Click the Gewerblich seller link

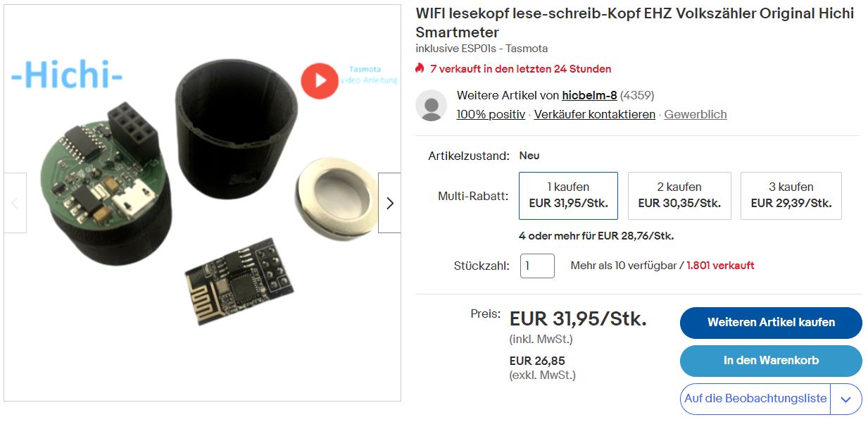coord(696,114)
